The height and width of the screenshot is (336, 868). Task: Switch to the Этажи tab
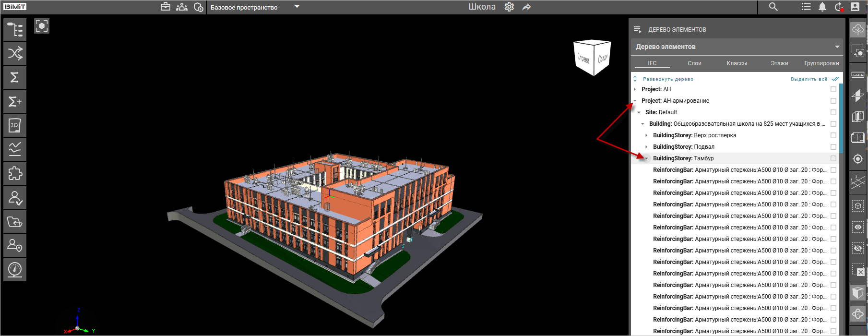point(779,63)
